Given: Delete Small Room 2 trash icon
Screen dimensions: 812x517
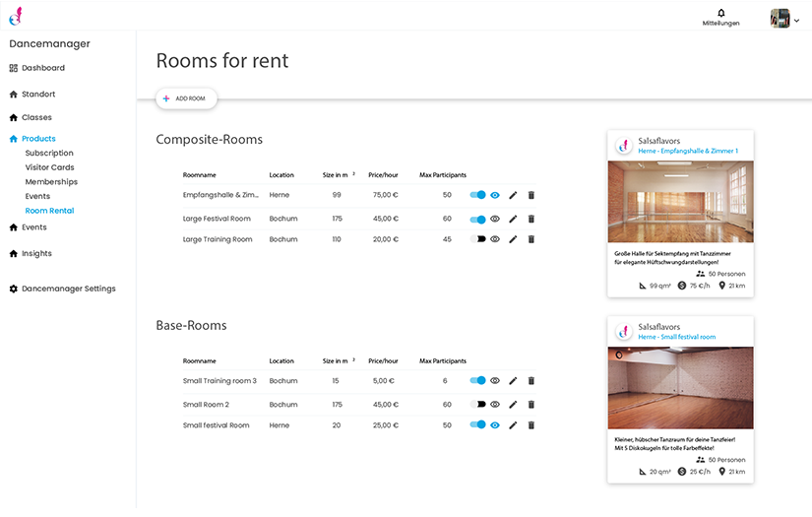Looking at the screenshot, I should 531,405.
